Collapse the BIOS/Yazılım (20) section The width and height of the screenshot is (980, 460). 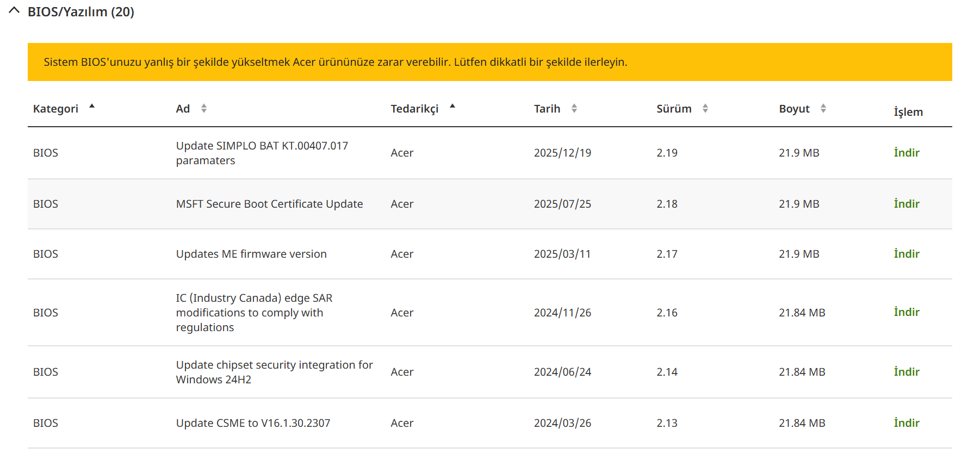15,11
